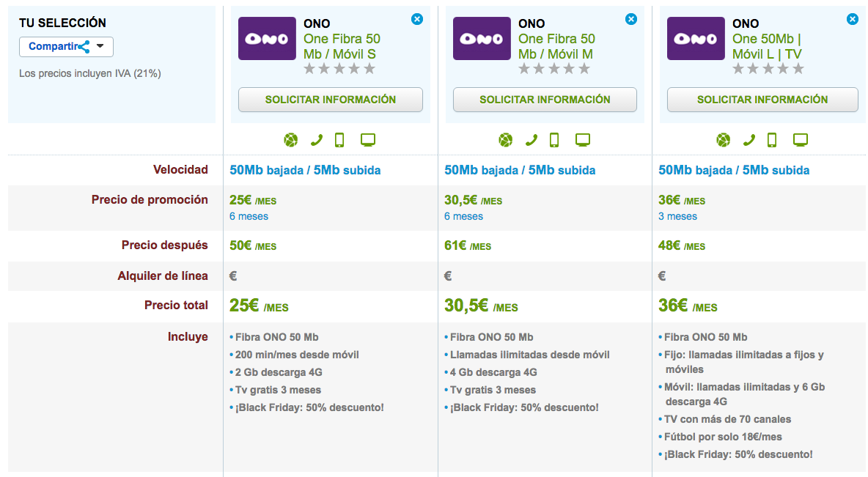Click the 'Velocidad' row label
Viewport: 868px width, 477px height.
[180, 170]
